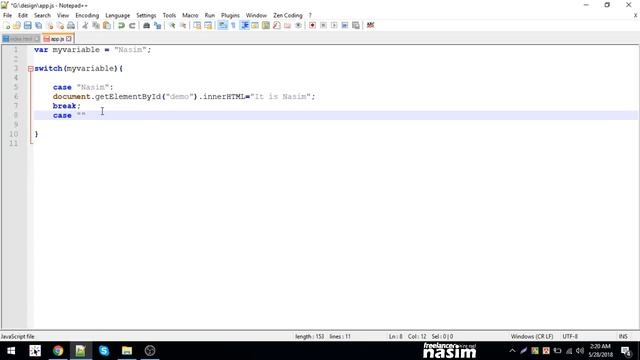This screenshot has height=360, width=640.
Task: Click line number 10 in the margin
Action: [14, 134]
